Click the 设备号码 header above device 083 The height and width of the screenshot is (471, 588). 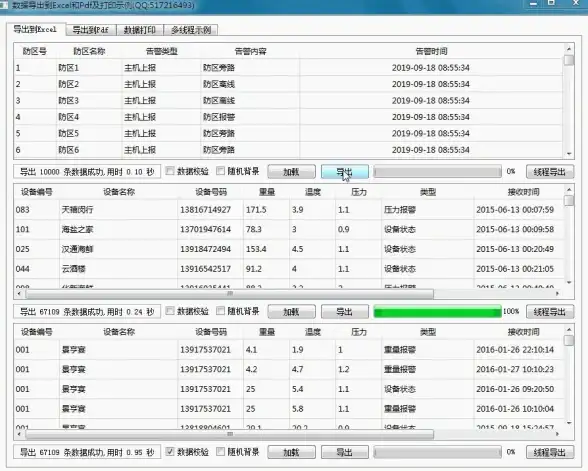point(211,192)
